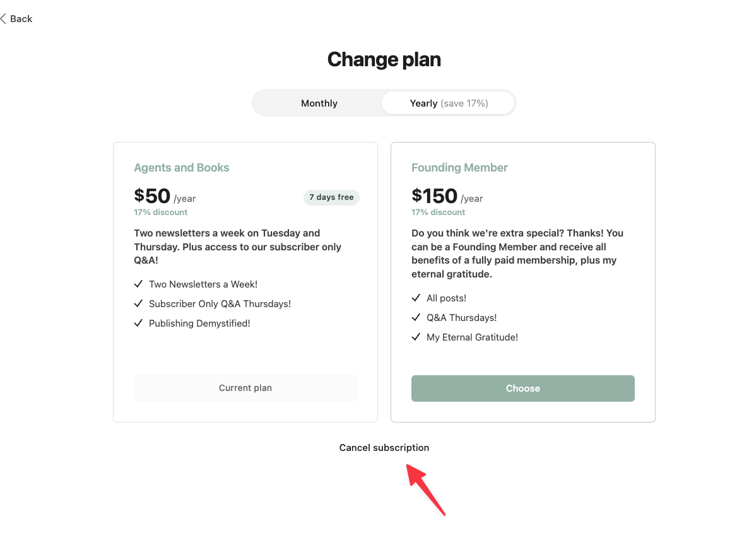
Task: Click checkmark beside Publishing Demystified
Action: tap(139, 324)
